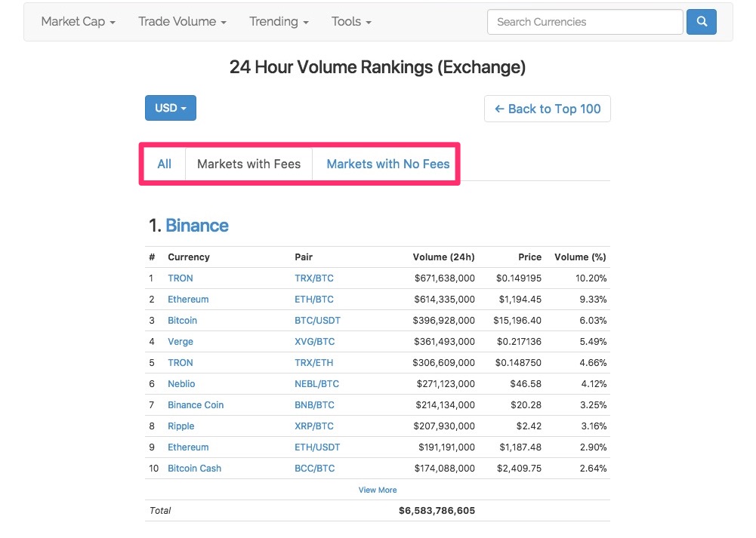This screenshot has height=538, width=756.
Task: Open the Trending dropdown
Action: pyautogui.click(x=279, y=22)
